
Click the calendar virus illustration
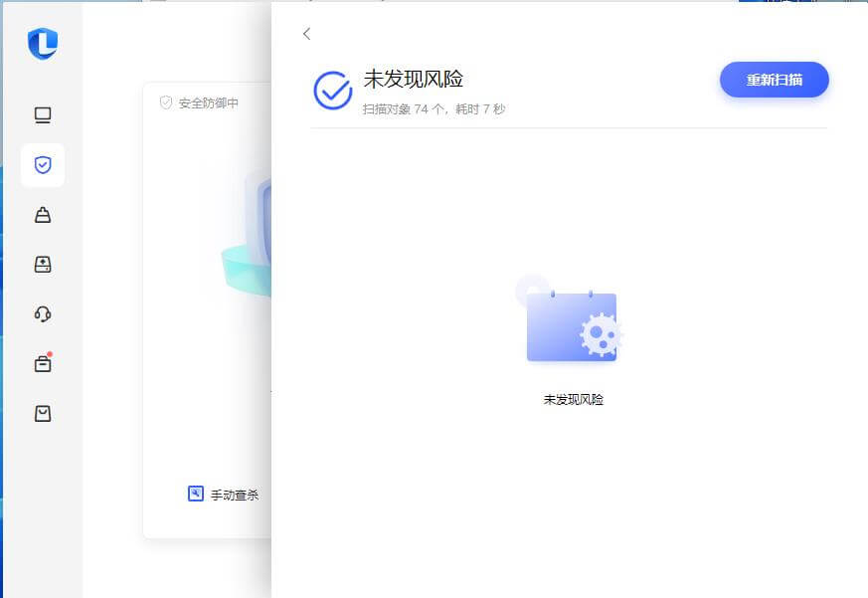[x=570, y=319]
